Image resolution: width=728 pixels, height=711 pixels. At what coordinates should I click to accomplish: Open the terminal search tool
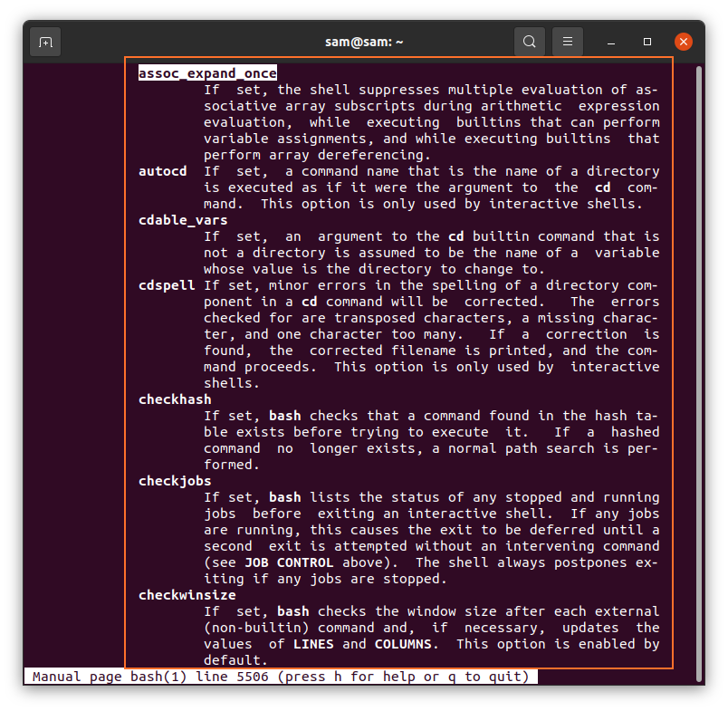point(530,42)
